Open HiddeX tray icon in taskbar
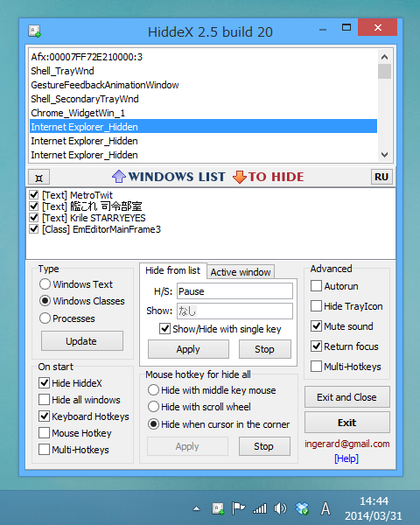The image size is (420, 525). pos(218,508)
